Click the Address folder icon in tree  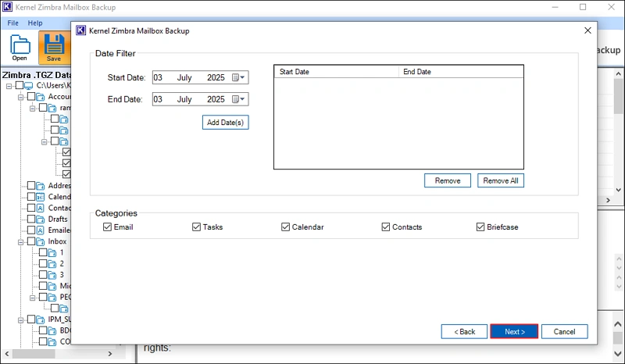point(41,186)
